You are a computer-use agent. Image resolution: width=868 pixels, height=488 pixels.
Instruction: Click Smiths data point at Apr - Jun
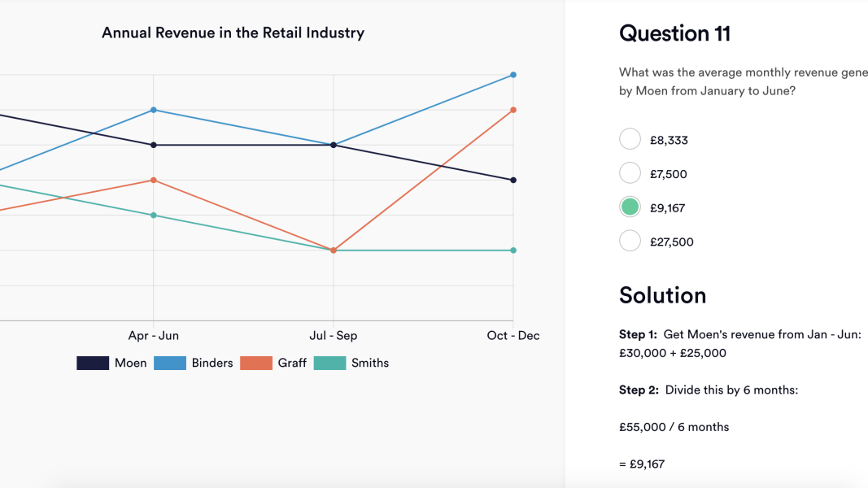tap(153, 216)
